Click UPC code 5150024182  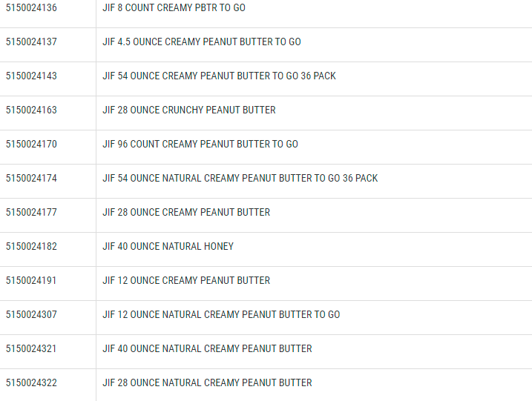coord(31,246)
